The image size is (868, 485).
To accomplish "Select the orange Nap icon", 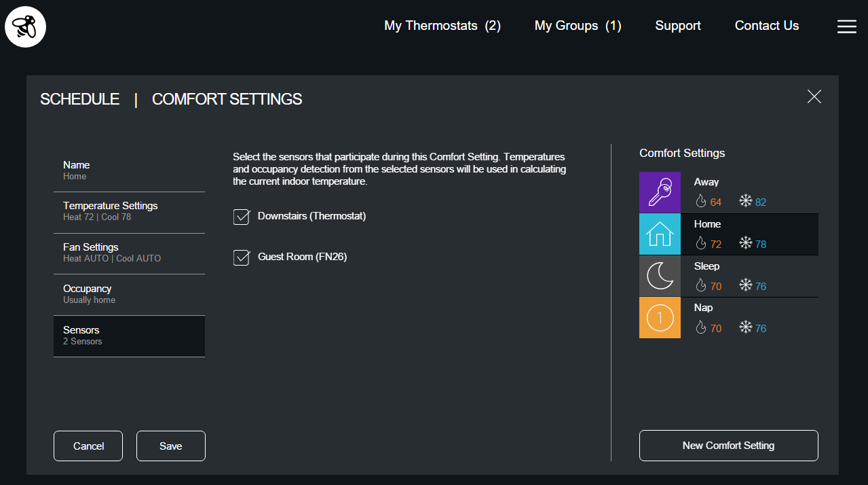I will pyautogui.click(x=660, y=318).
